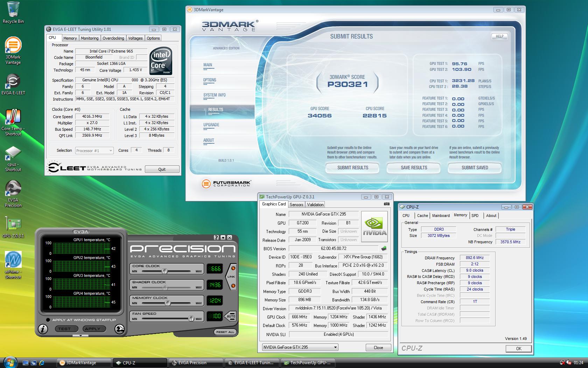This screenshot has width=588, height=368.
Task: Click the GPU-Z BIOS save chip icon
Action: click(x=384, y=248)
